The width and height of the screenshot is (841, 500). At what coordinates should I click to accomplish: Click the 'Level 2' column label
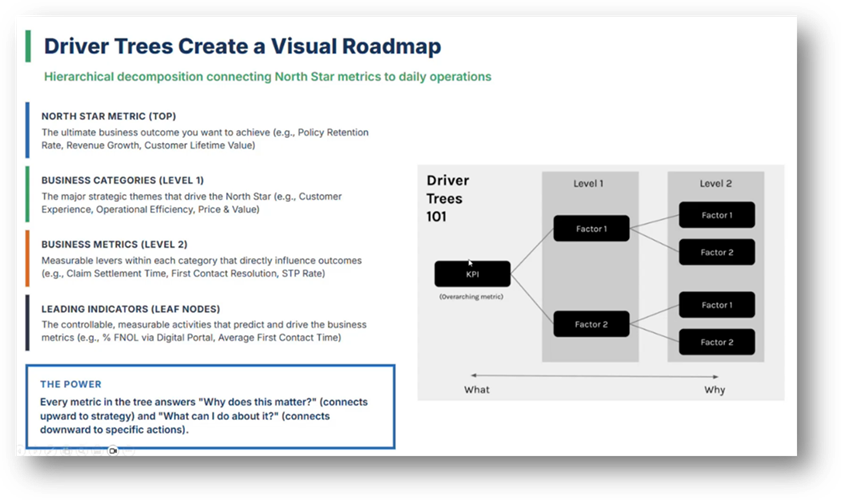click(715, 183)
